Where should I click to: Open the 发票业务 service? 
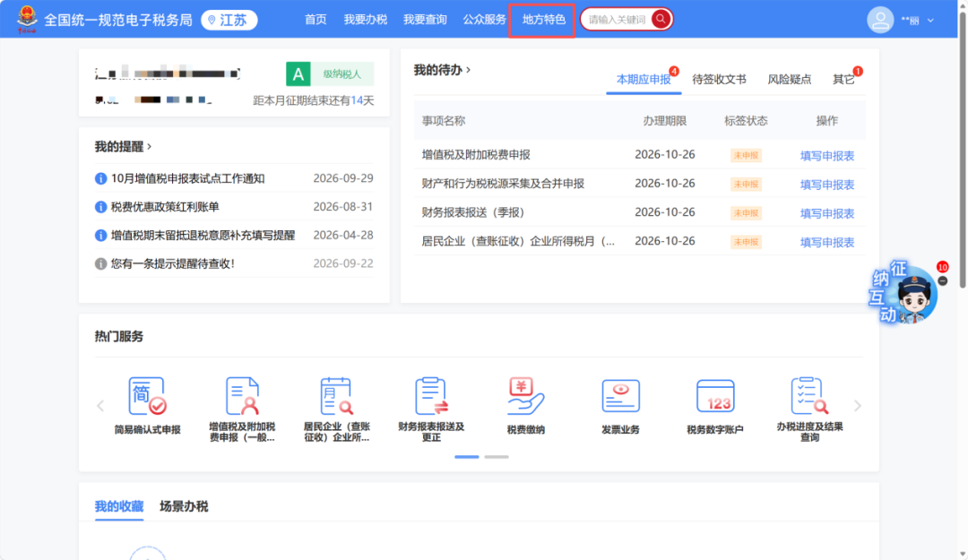[x=620, y=406]
